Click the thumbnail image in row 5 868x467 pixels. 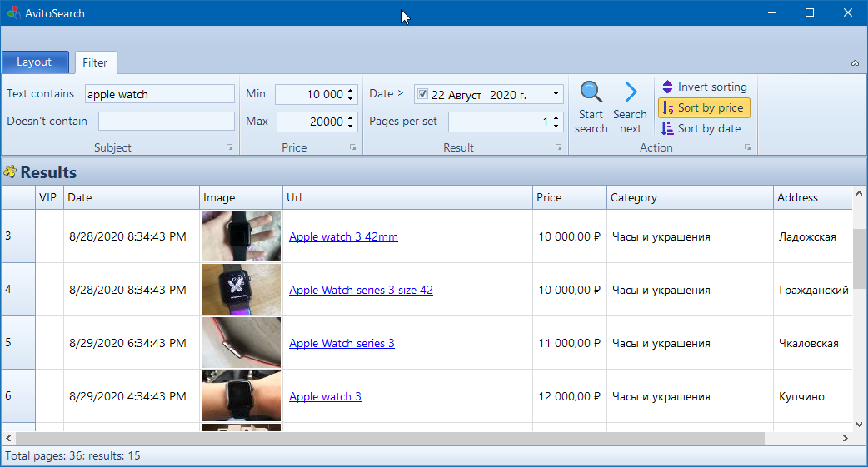pyautogui.click(x=241, y=342)
